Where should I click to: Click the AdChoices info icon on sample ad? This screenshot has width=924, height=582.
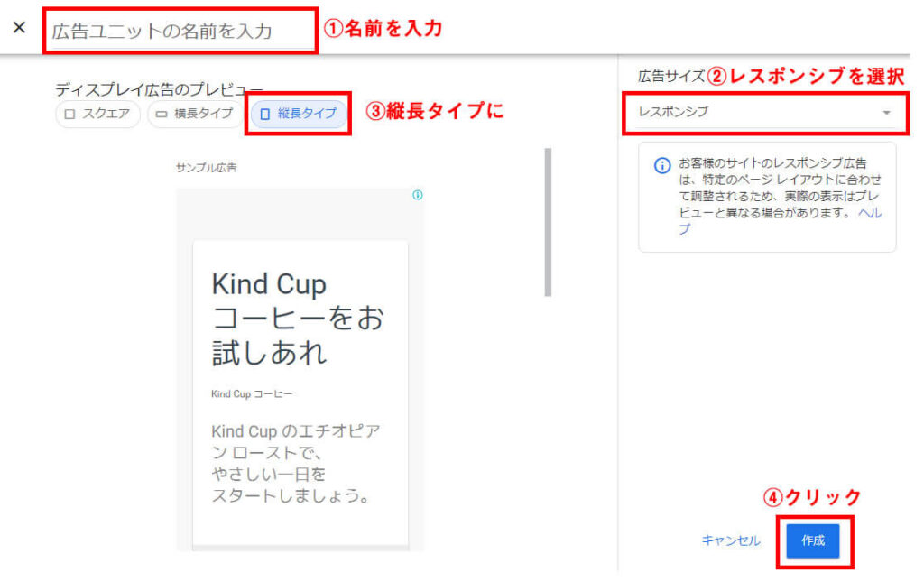pos(417,195)
